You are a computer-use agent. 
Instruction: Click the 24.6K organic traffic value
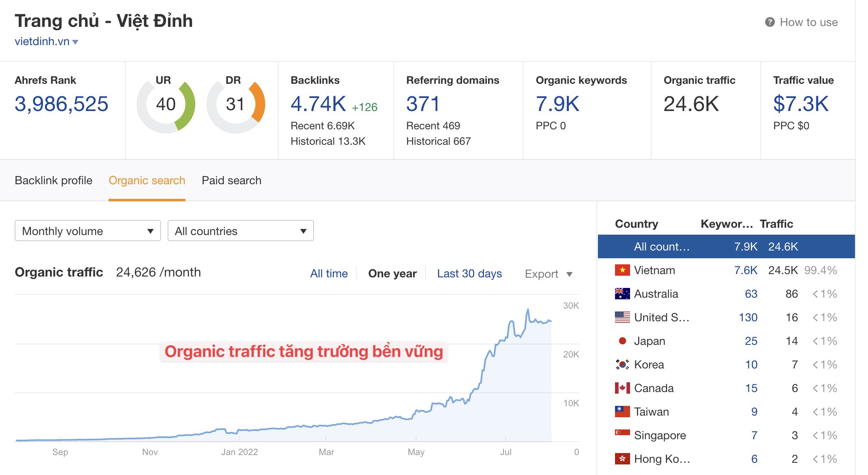click(691, 104)
